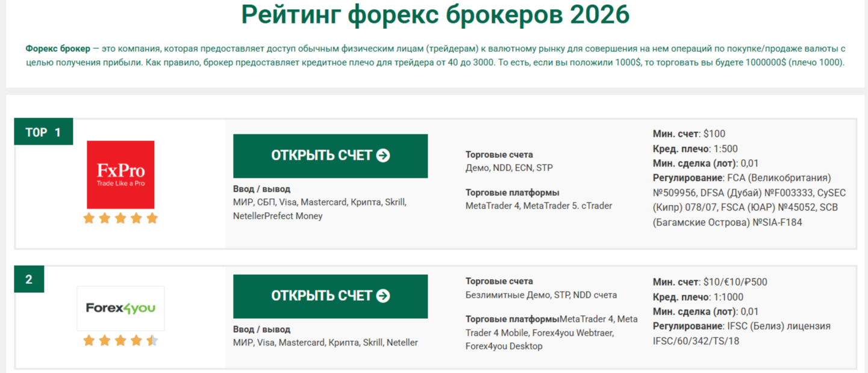Click FxPro Ввод / вывод label

(x=261, y=189)
